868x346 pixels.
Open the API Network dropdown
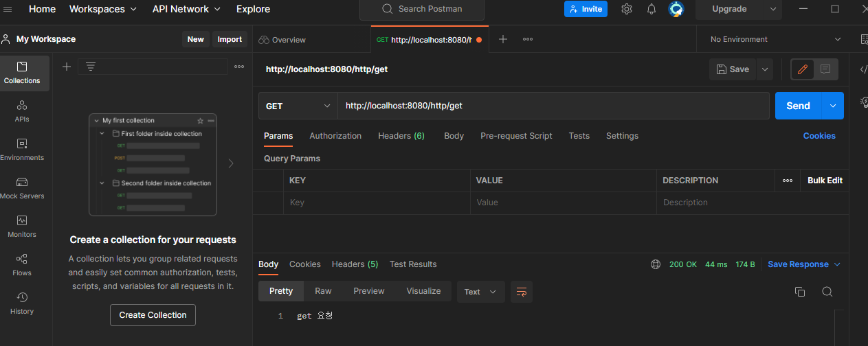186,9
